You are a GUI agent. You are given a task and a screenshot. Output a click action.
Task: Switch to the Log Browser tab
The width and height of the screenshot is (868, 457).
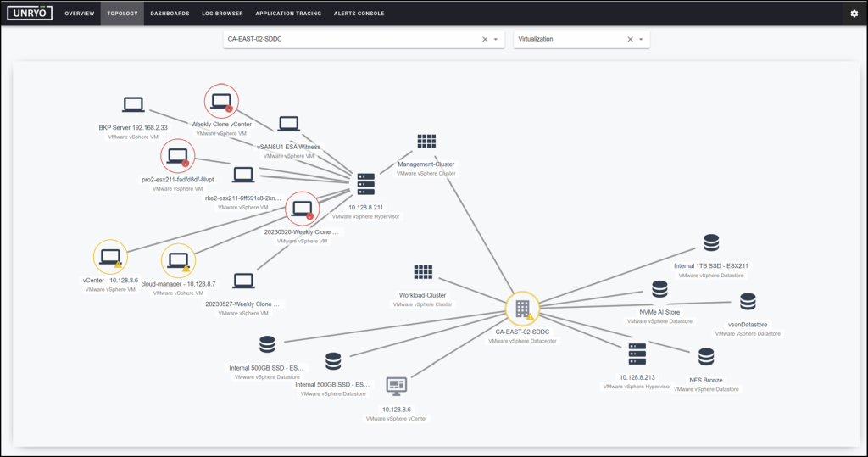click(x=223, y=14)
